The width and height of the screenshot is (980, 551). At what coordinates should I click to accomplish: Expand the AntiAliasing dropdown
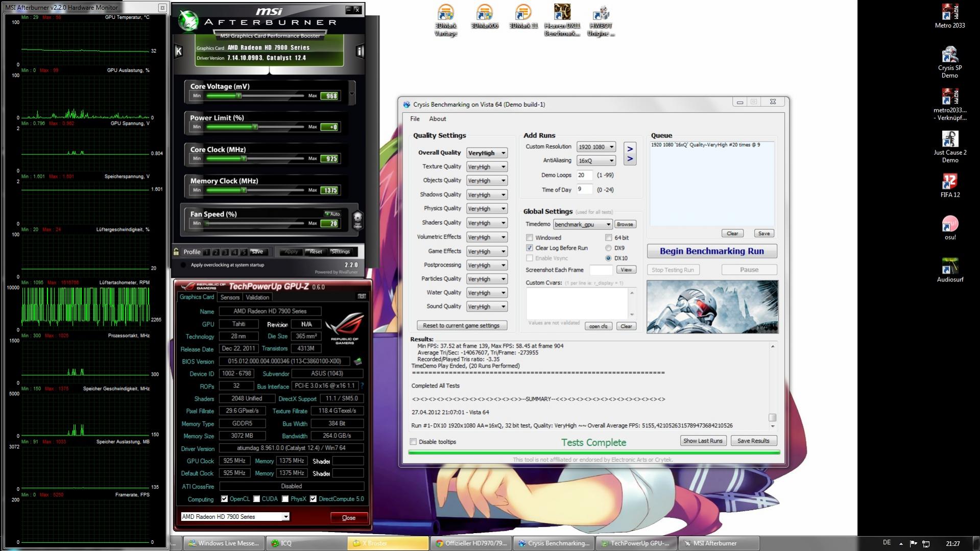[596, 160]
